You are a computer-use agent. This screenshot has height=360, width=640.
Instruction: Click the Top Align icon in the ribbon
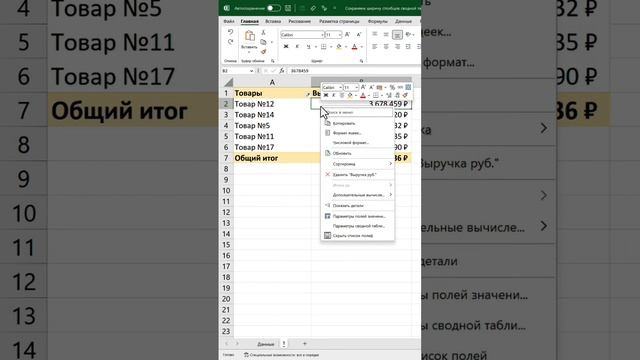[375, 35]
